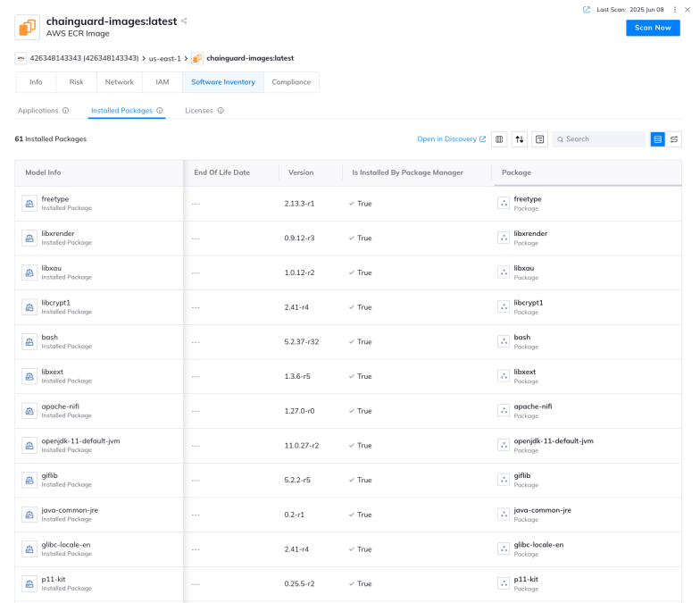Click the Package column header
This screenshot has height=603, width=700.
click(x=516, y=172)
